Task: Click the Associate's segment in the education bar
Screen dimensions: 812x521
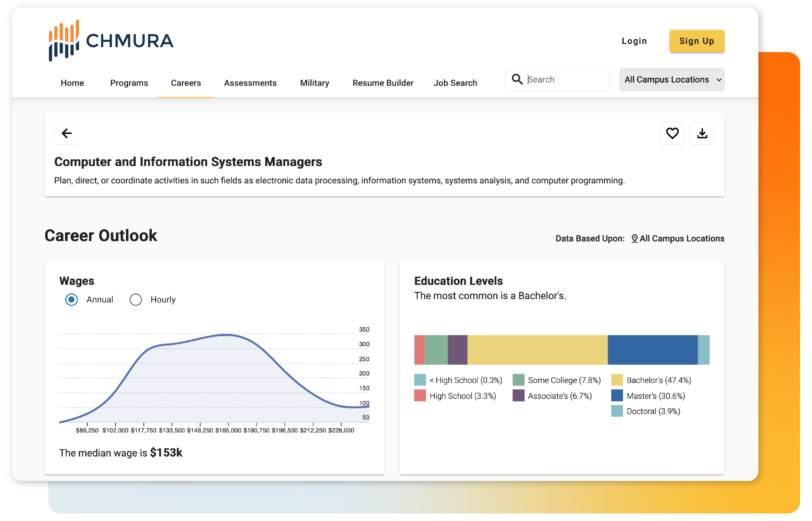Action: point(458,350)
